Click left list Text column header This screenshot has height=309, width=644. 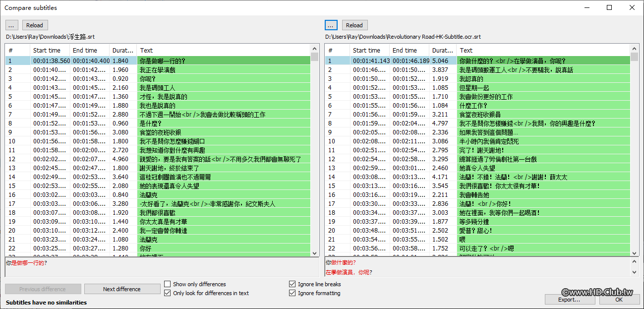[x=223, y=50]
